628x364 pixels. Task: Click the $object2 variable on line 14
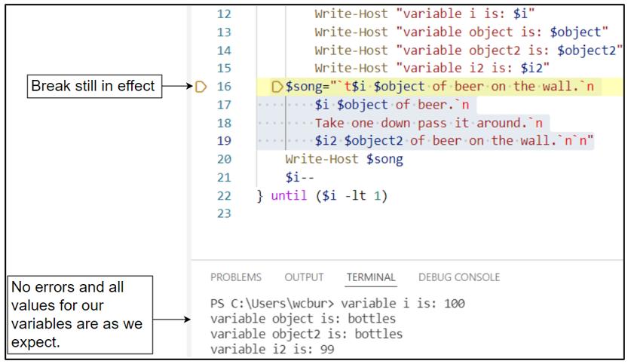coord(587,50)
